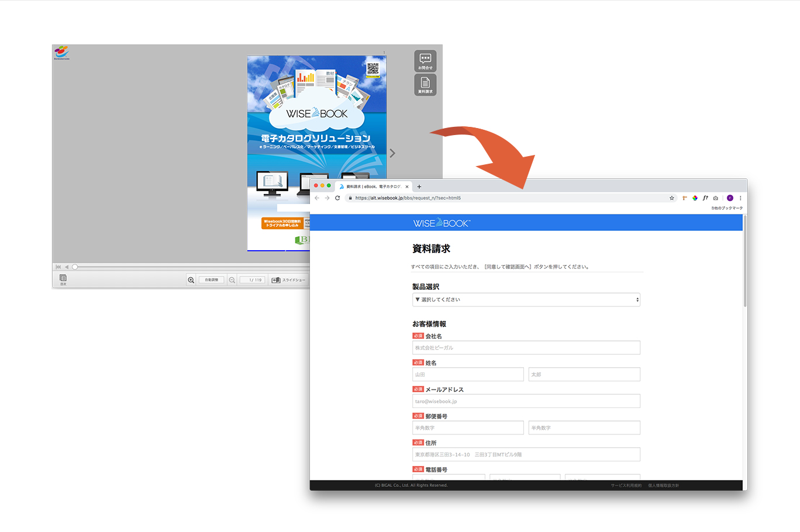Click into the メールアドレス email field
Image resolution: width=800 pixels, height=532 pixels.
(x=526, y=401)
